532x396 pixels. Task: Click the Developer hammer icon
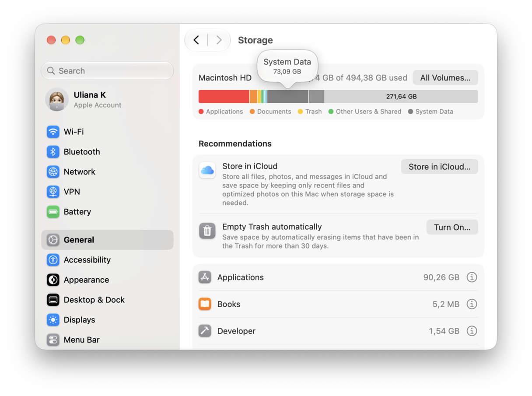click(x=205, y=331)
